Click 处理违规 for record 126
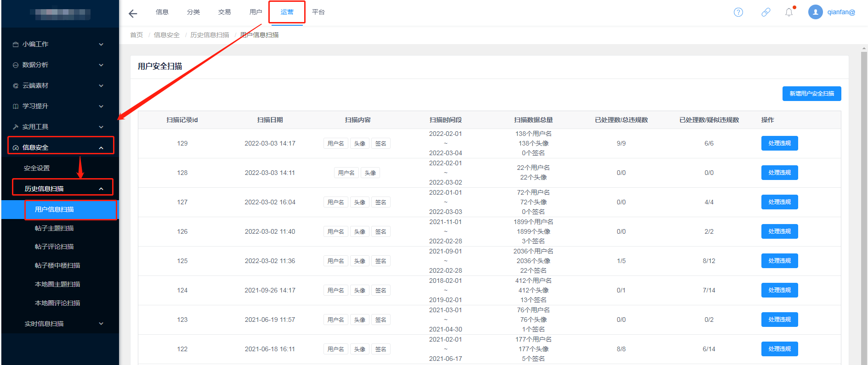This screenshot has width=868, height=365. (779, 231)
